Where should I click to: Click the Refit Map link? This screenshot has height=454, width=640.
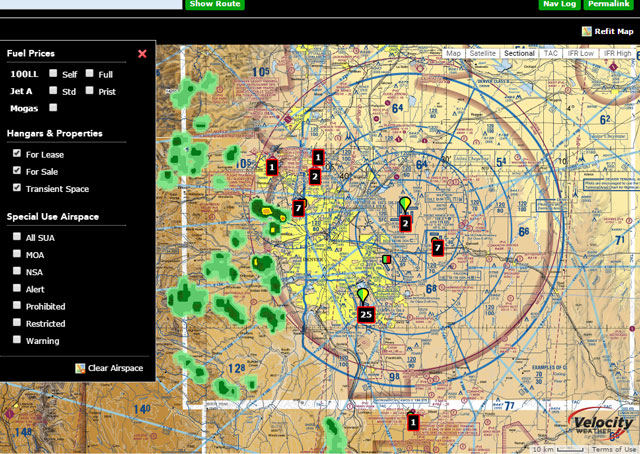pos(614,31)
